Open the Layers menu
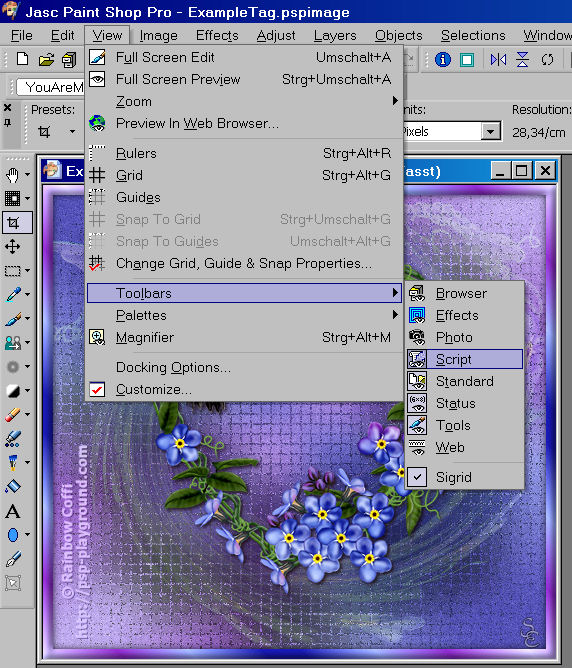This screenshot has height=668, width=572. pos(335,35)
